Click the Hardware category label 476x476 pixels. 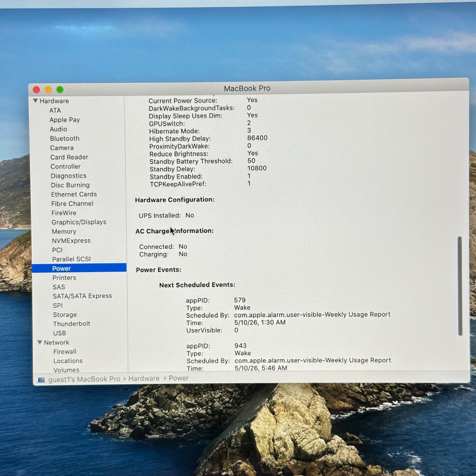point(54,101)
